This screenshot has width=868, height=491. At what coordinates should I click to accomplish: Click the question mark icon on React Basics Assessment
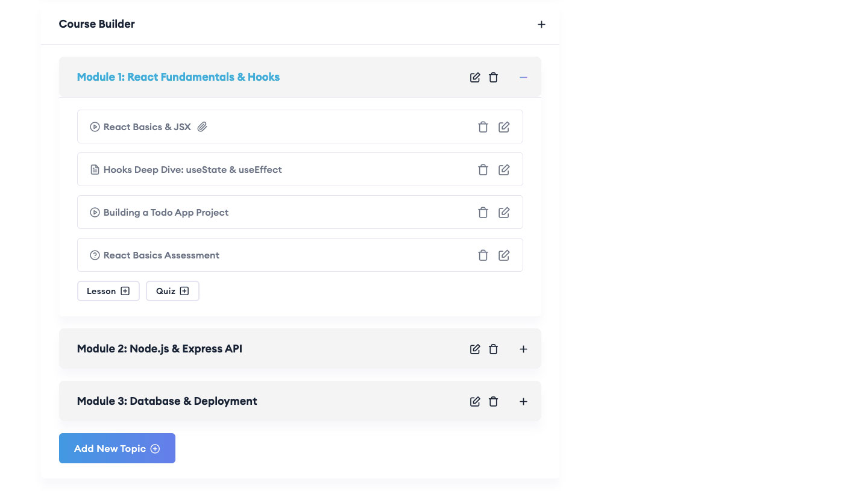(95, 255)
